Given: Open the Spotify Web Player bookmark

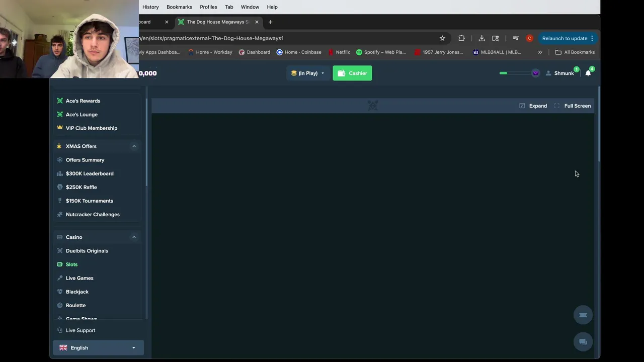Looking at the screenshot, I should pos(381,52).
